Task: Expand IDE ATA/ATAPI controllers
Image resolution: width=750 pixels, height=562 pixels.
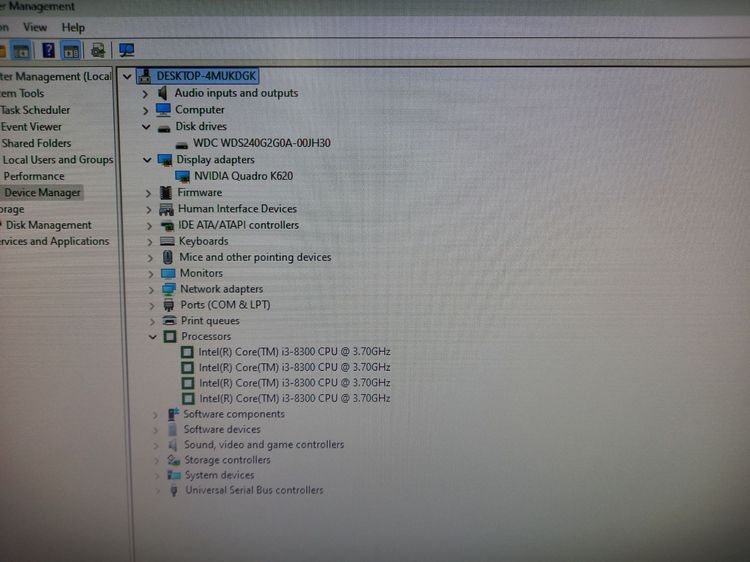Action: click(x=149, y=226)
